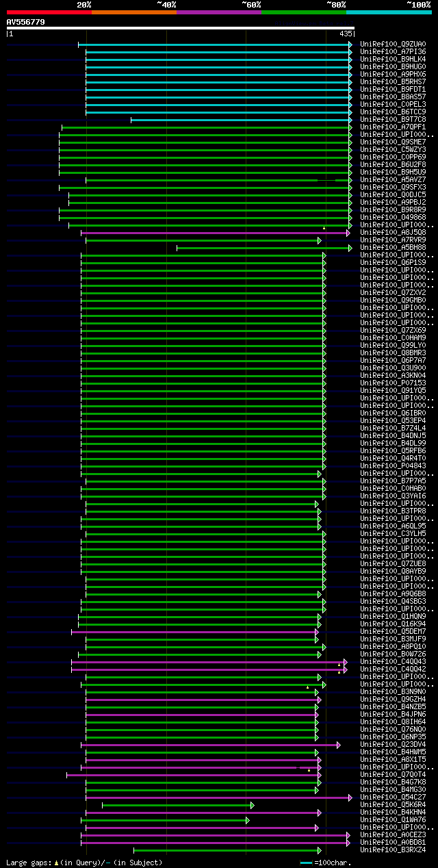The width and height of the screenshot is (438, 868).
Task: Select the UniRef100_Q6IBR0 entry
Action: click(x=393, y=413)
